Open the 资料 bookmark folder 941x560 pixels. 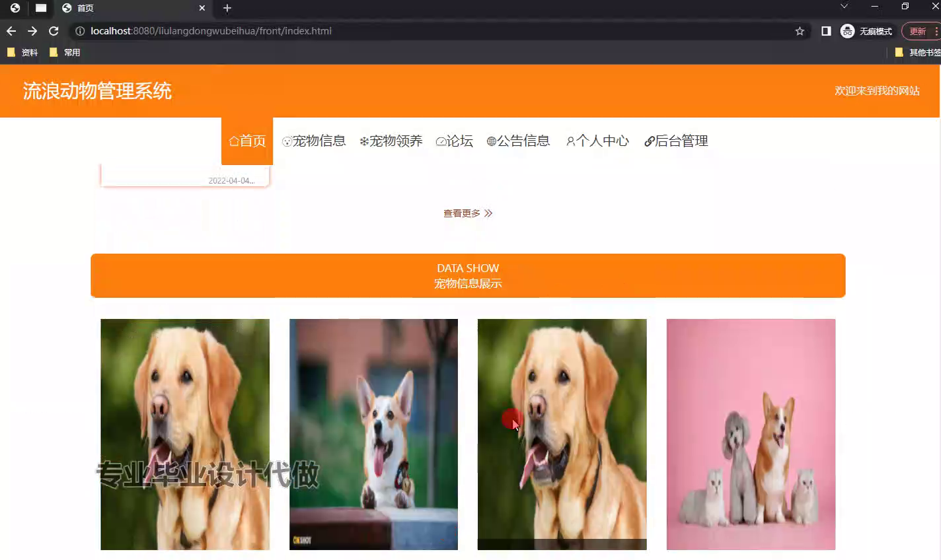pyautogui.click(x=22, y=52)
